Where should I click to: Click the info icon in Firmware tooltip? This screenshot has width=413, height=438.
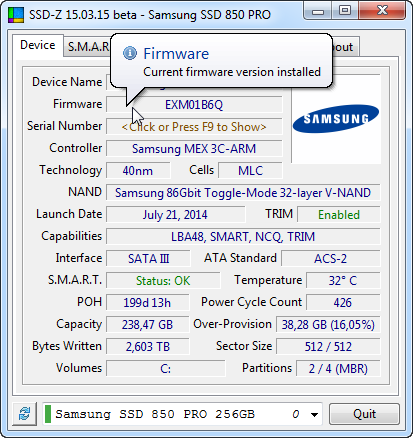130,53
